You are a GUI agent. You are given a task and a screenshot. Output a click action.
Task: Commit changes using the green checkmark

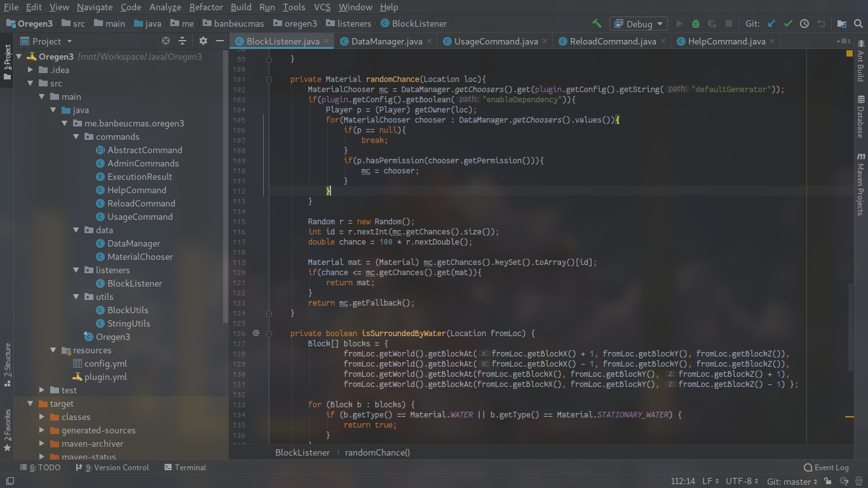[x=788, y=24]
